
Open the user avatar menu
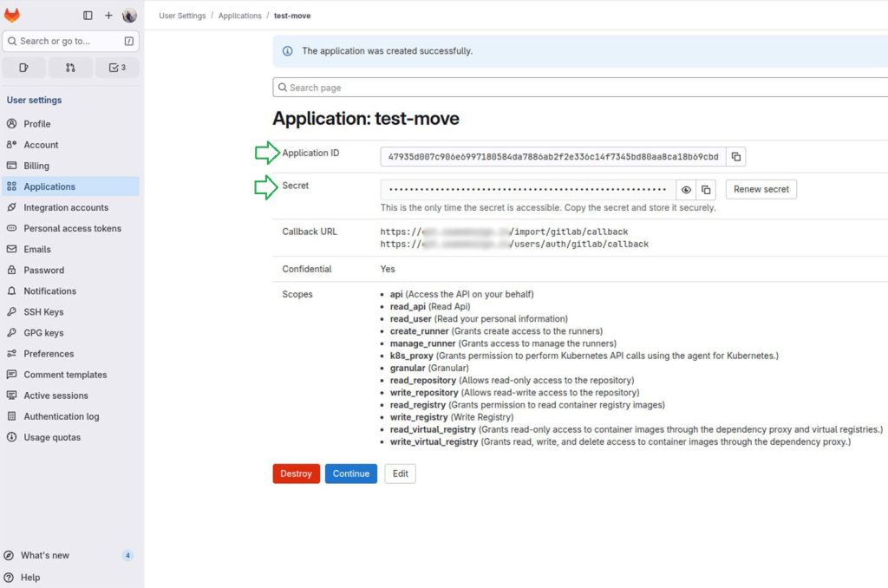pos(129,16)
